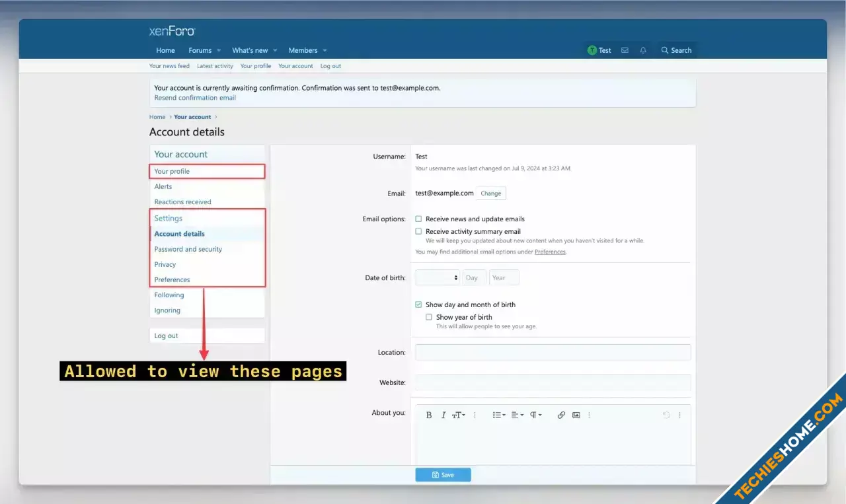Insert a link using the editor
The width and height of the screenshot is (846, 504).
pos(561,415)
